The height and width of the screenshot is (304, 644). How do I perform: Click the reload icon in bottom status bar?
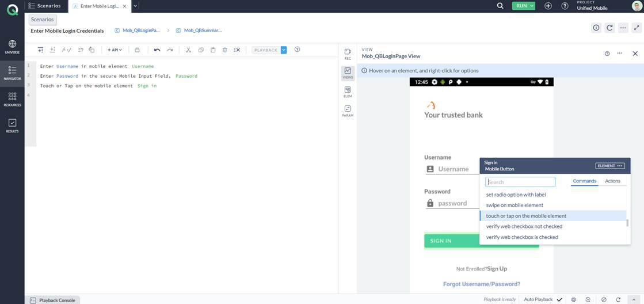618,299
